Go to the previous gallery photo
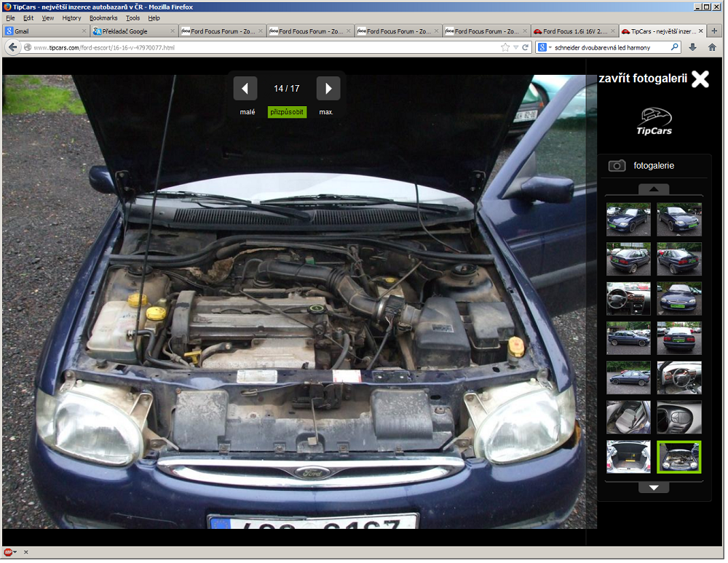The height and width of the screenshot is (563, 728). pyautogui.click(x=245, y=89)
